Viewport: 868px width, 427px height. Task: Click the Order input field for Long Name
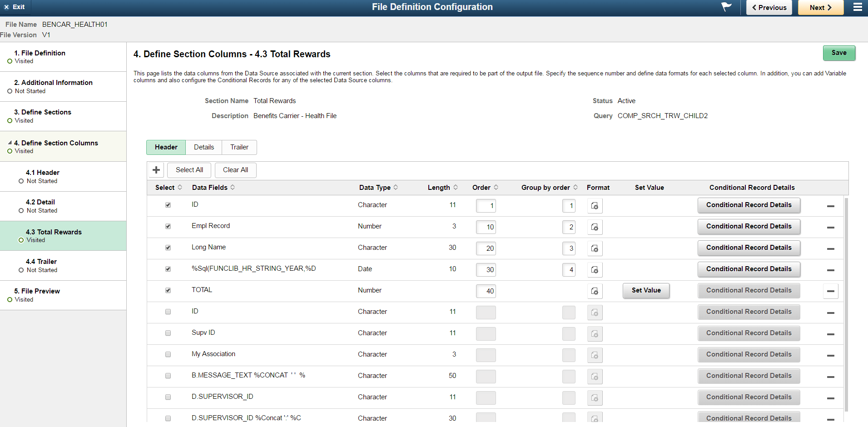tap(486, 248)
